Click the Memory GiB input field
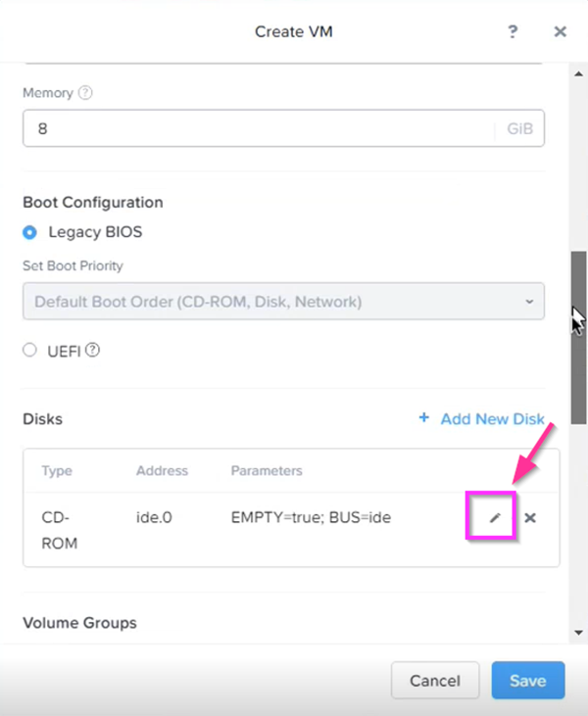588x716 pixels. coord(283,128)
